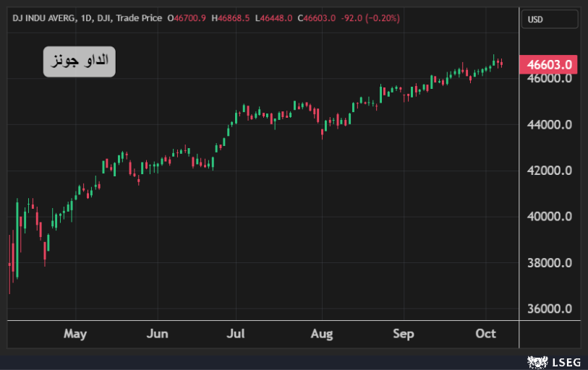The image size is (588, 370).
Task: Select the Jul marker on time axis
Action: [x=236, y=333]
